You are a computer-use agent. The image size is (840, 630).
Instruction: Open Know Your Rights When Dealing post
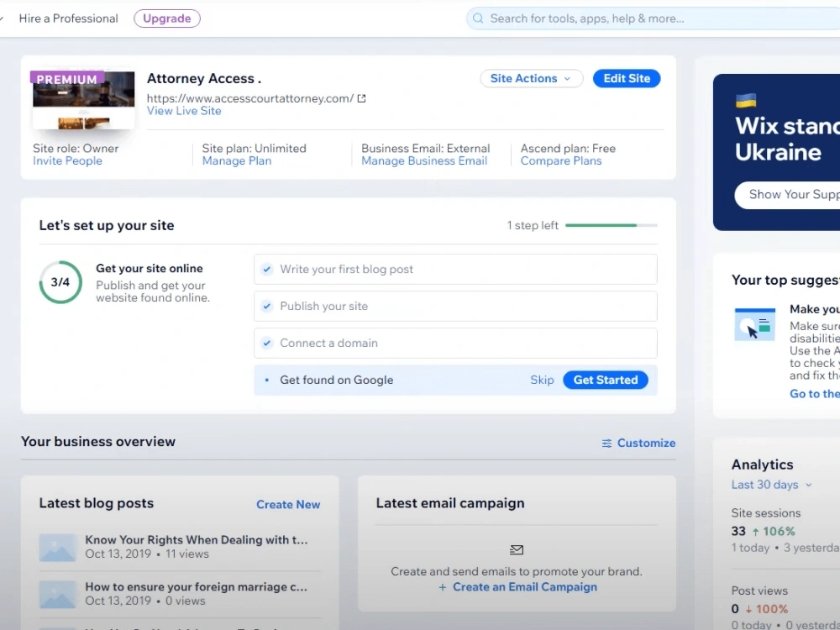[197, 540]
